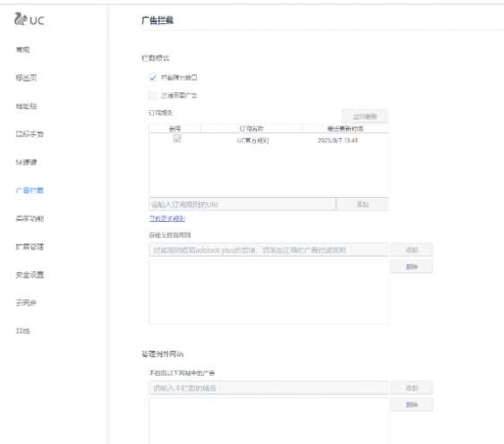The image size is (504, 444).
Task: Open the 实验功能 sidebar item
Action: 30,218
